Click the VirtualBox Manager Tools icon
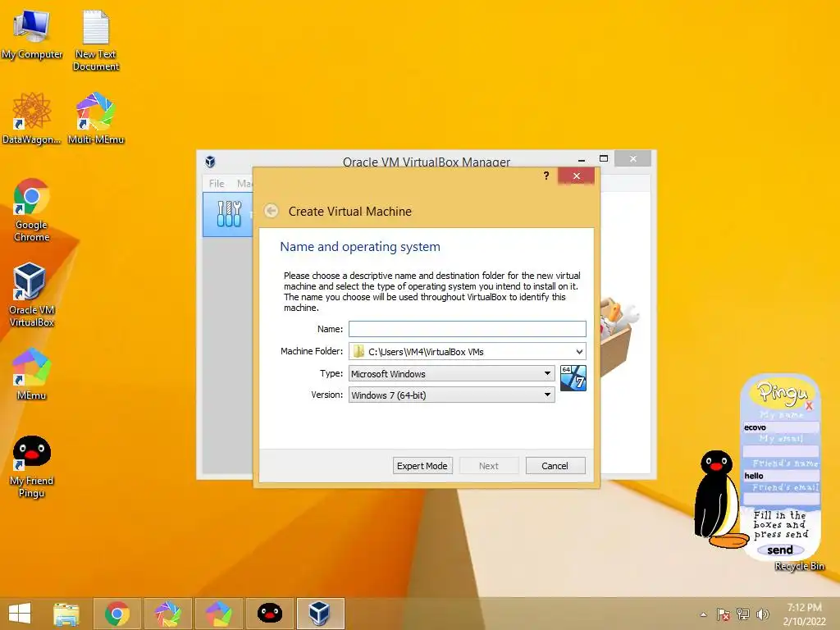Viewport: 840px width, 630px height. pos(230,214)
